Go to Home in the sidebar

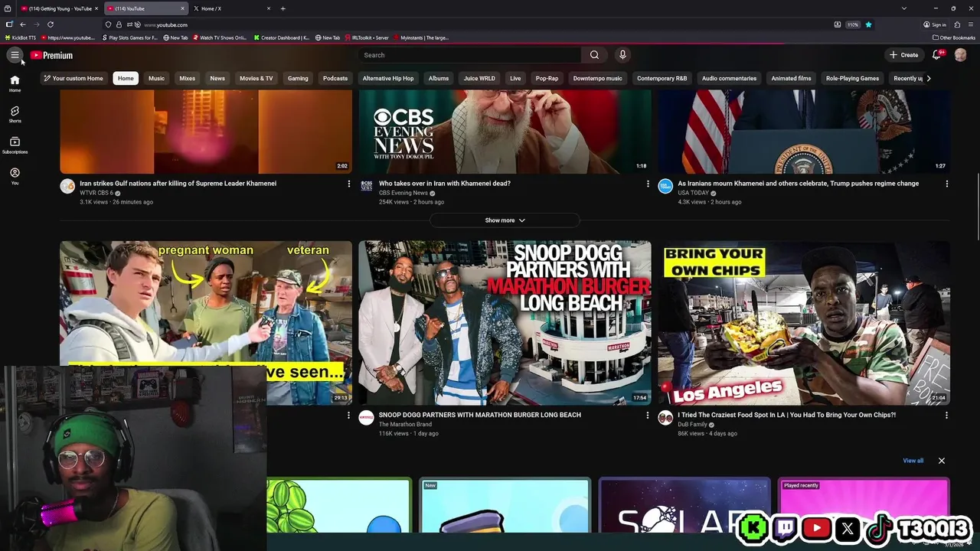coord(15,83)
